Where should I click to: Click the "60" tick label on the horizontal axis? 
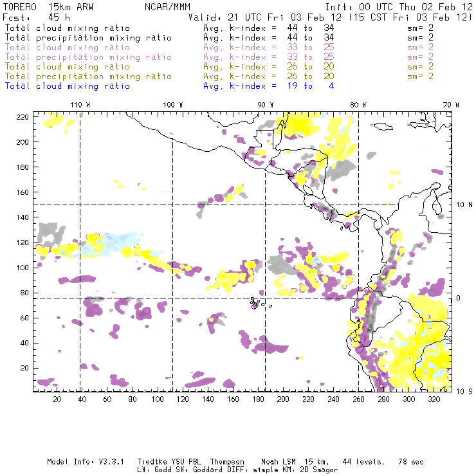(x=107, y=399)
